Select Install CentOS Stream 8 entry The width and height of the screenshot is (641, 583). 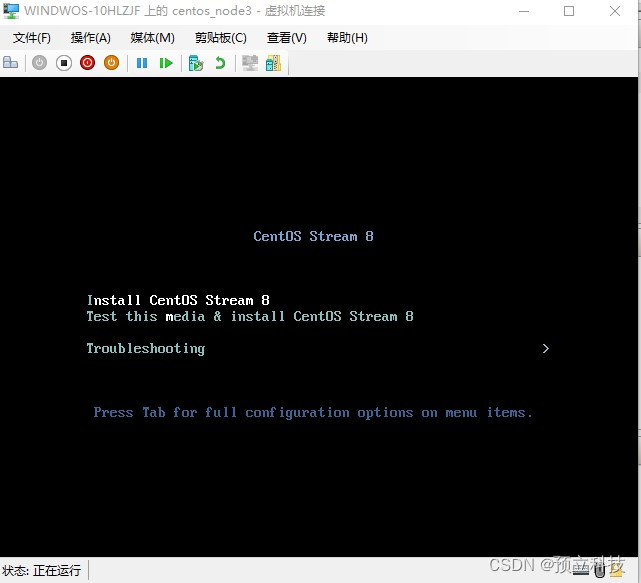pyautogui.click(x=178, y=300)
